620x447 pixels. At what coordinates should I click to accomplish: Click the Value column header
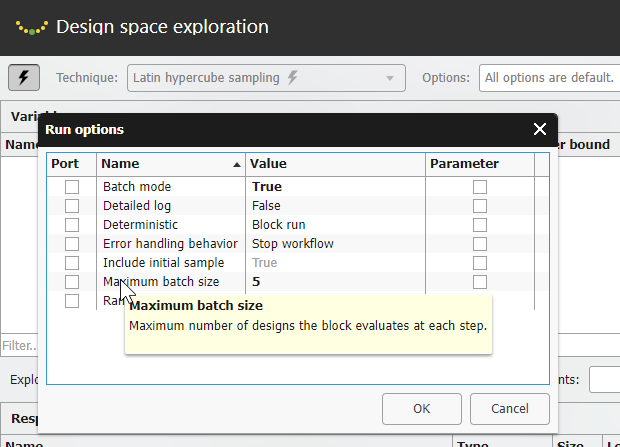coord(335,164)
